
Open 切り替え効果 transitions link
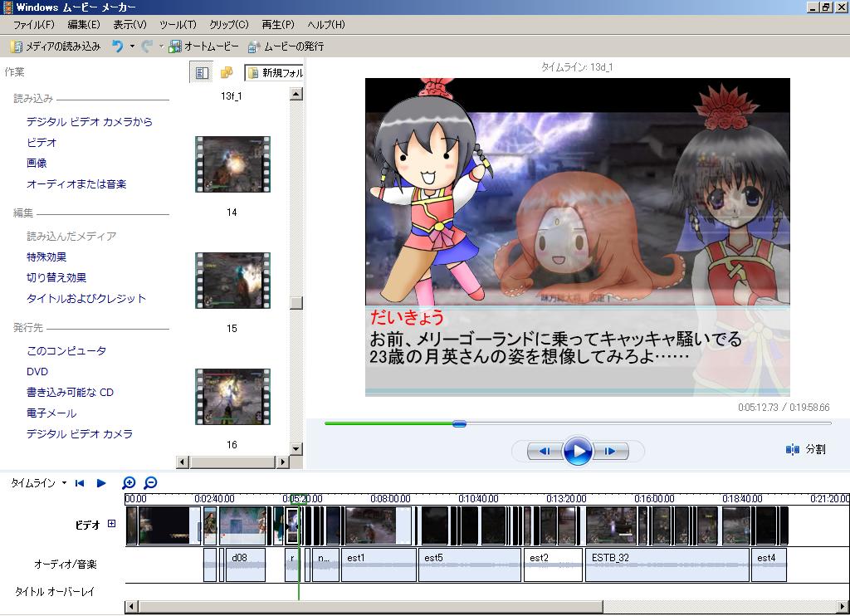point(56,277)
